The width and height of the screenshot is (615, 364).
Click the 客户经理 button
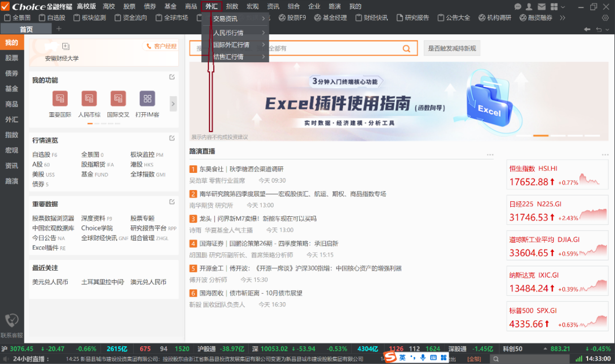tap(161, 47)
